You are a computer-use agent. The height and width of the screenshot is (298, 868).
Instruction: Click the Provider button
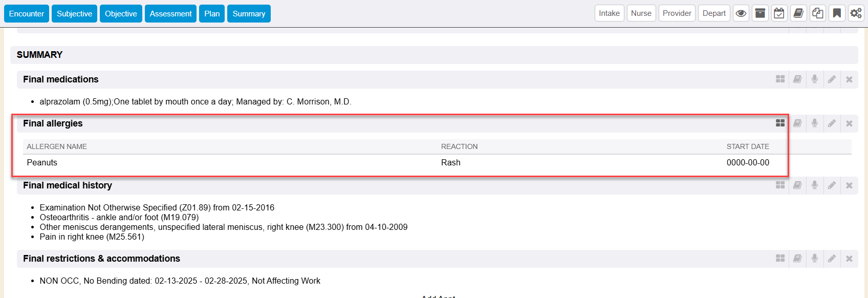click(x=677, y=13)
